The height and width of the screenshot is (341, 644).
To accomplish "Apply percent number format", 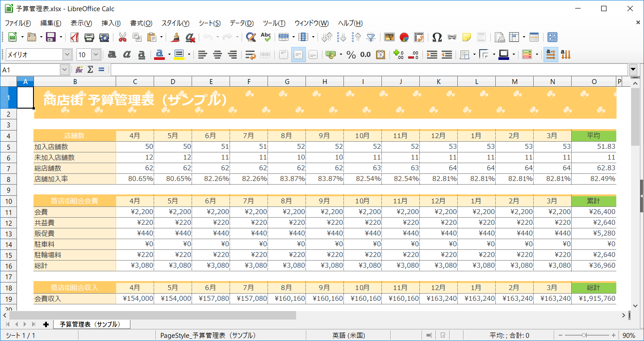I will 351,55.
